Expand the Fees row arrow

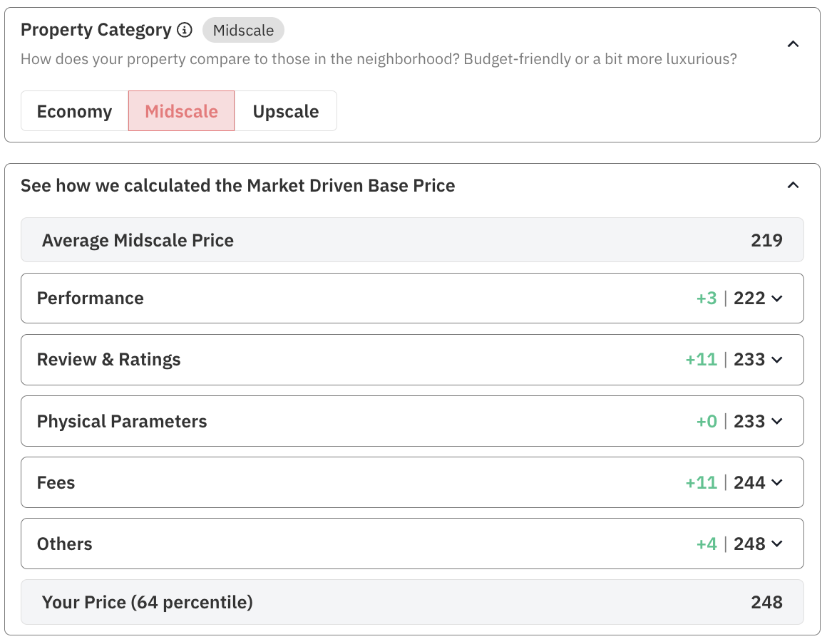pos(777,483)
